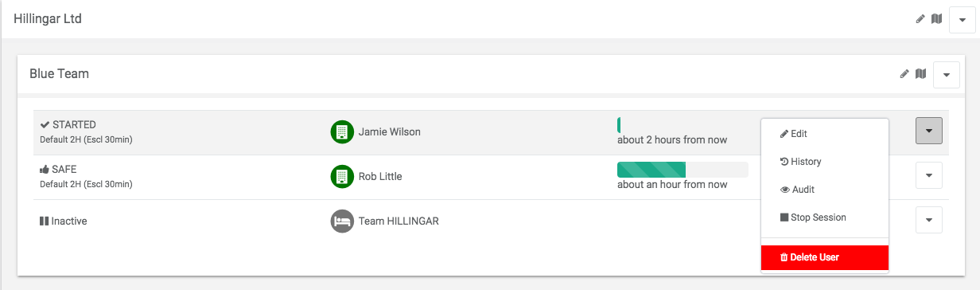Open the Hillingar Ltd map icon
The width and height of the screenshot is (980, 290).
(x=937, y=18)
